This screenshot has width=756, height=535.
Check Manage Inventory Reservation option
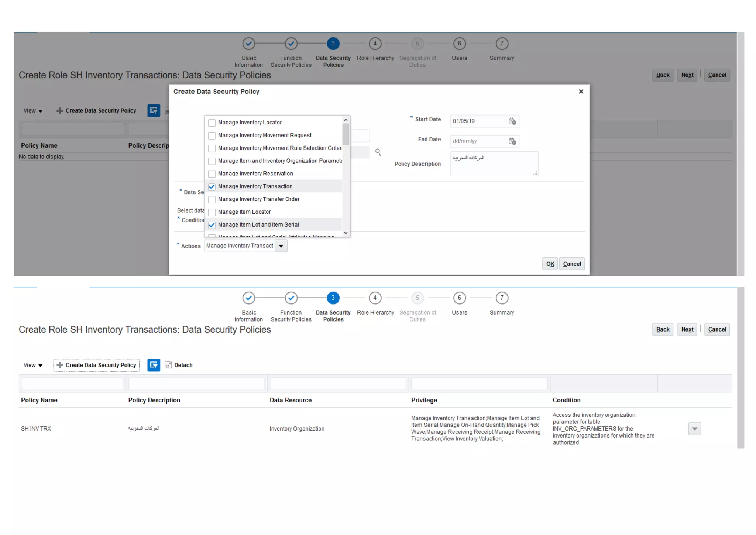click(x=212, y=174)
